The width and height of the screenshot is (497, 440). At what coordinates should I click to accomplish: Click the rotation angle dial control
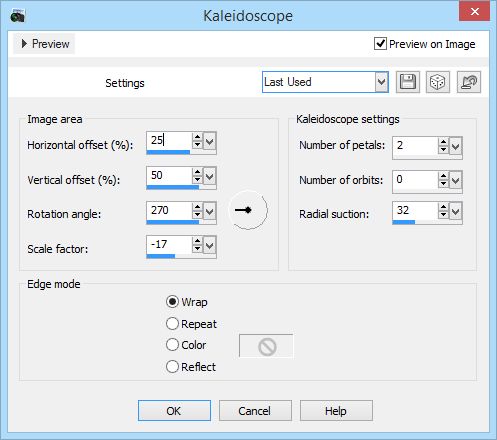point(248,210)
